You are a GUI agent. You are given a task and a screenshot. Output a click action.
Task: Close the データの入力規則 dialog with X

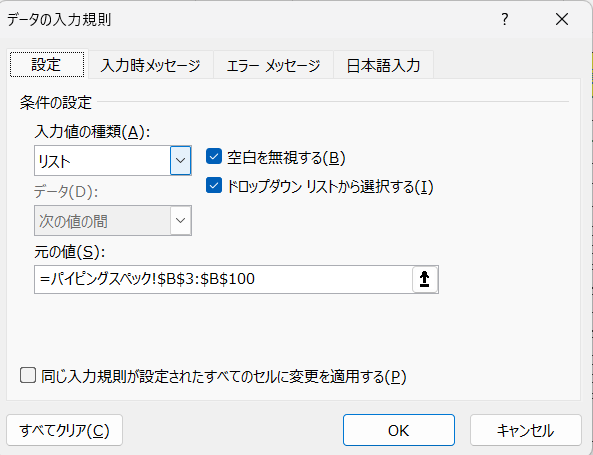click(x=562, y=19)
